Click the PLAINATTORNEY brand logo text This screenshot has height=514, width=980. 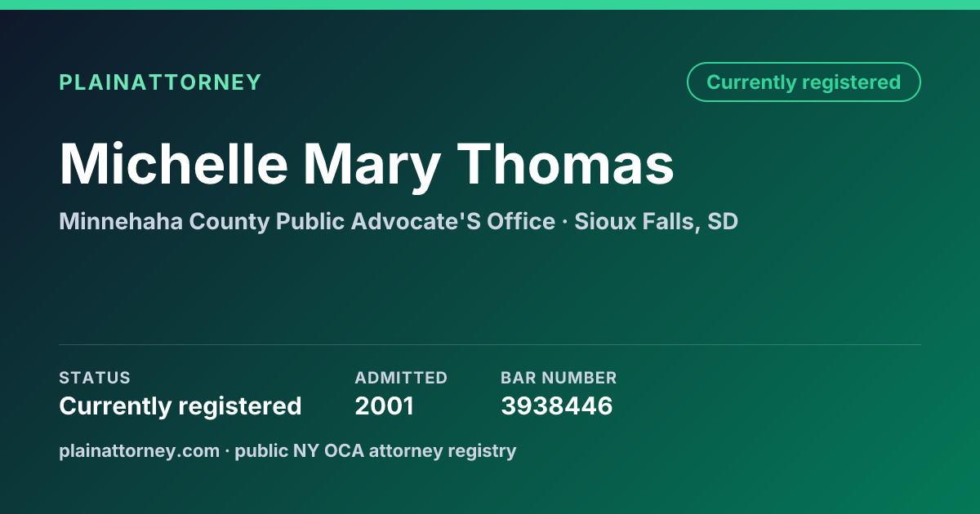pos(160,82)
